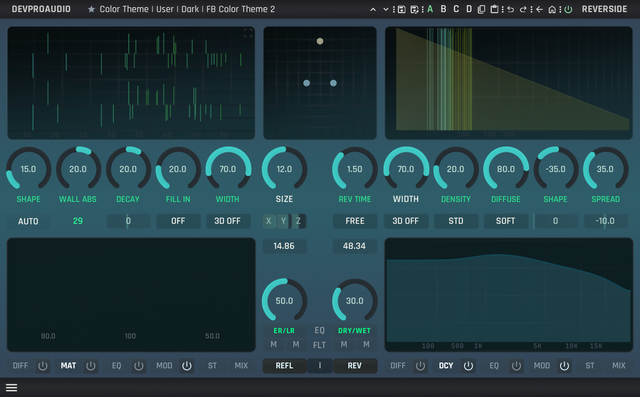Adjust the SIZE knob showing 12.0
Viewport: 640px width, 397px height.
point(284,169)
